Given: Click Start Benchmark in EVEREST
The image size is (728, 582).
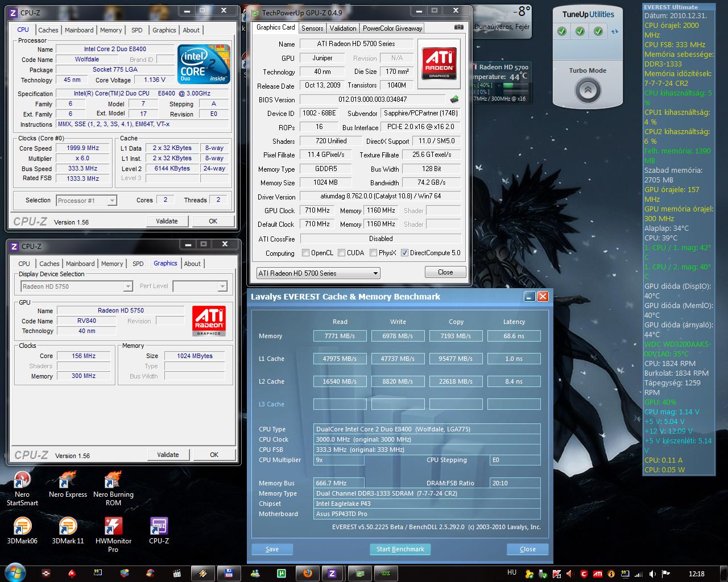Looking at the screenshot, I should coord(400,549).
